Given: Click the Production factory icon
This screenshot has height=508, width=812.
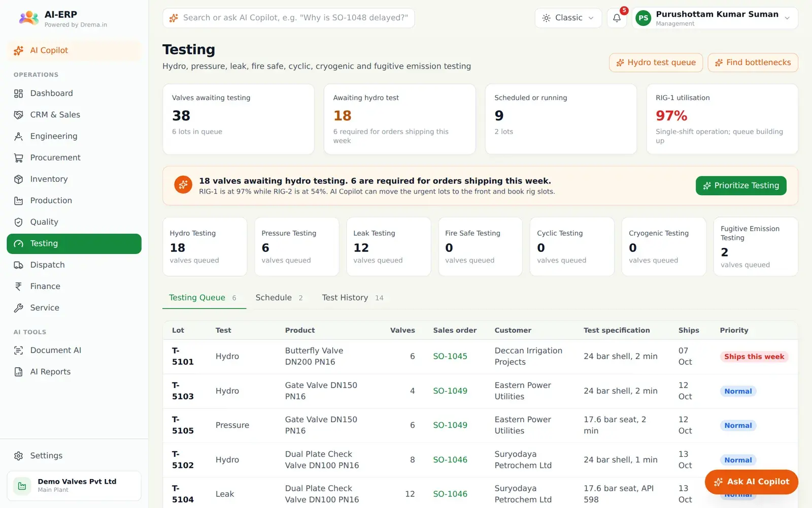Looking at the screenshot, I should 19,201.
